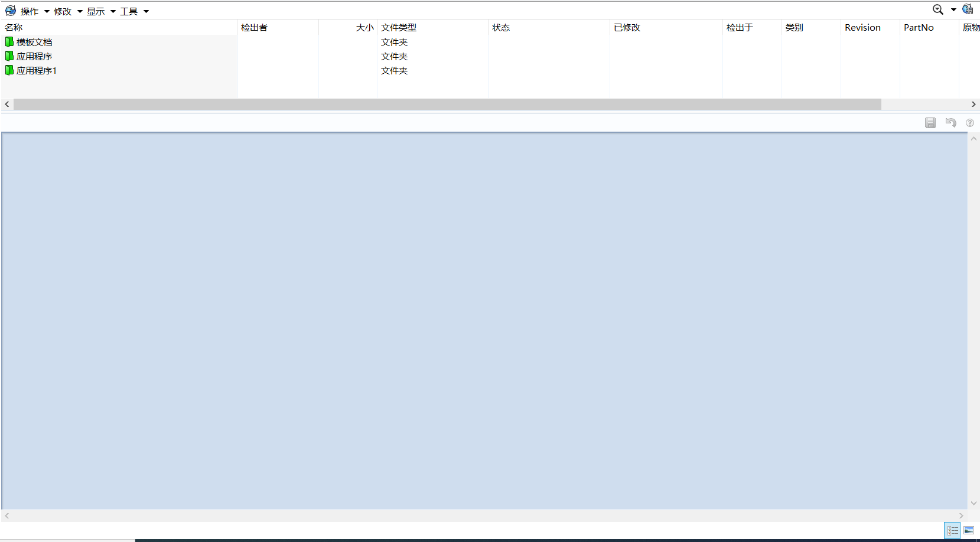Viewport: 980px width, 542px height.
Task: Open the search magnifier tool
Action: pos(937,9)
